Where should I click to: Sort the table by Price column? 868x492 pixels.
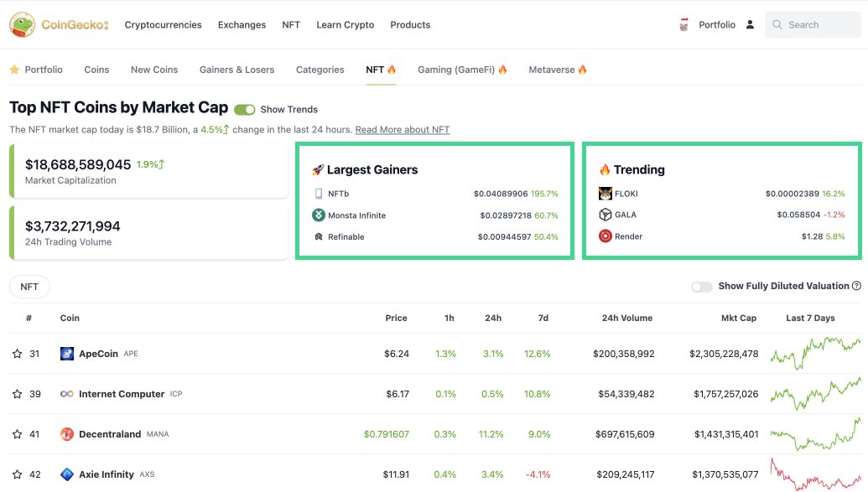pyautogui.click(x=397, y=319)
